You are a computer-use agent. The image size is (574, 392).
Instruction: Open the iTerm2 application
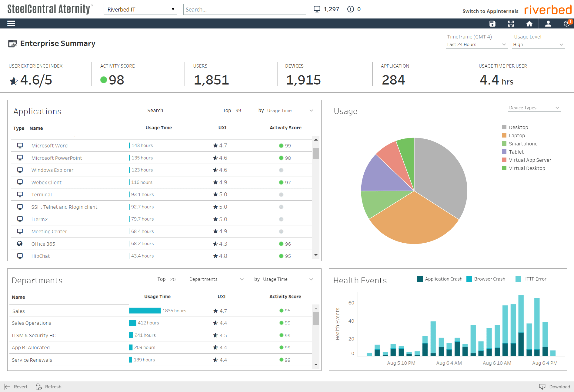39,219
